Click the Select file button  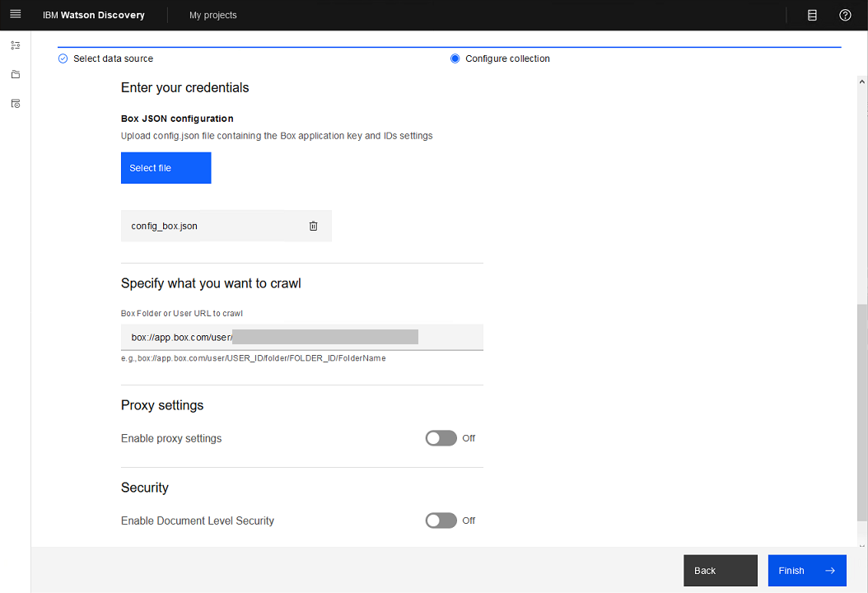tap(166, 168)
